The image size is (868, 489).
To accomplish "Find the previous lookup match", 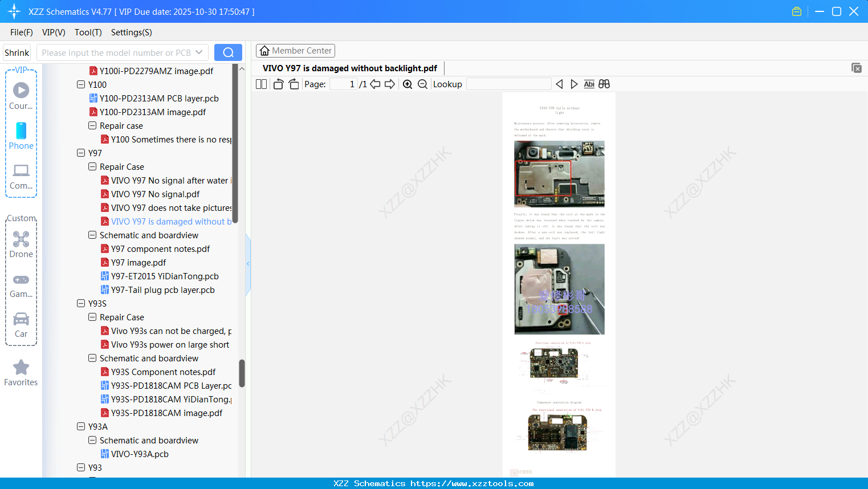I will point(559,84).
